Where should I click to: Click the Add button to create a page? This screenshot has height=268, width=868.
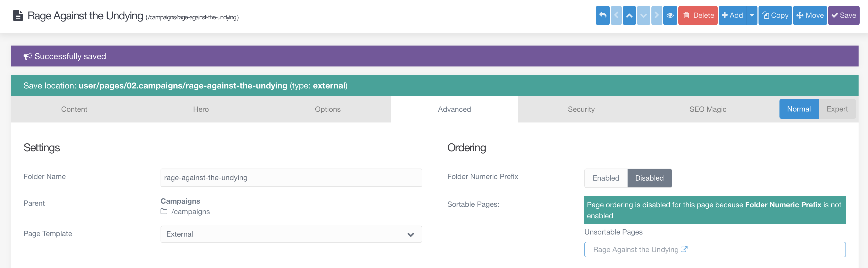[x=733, y=15]
